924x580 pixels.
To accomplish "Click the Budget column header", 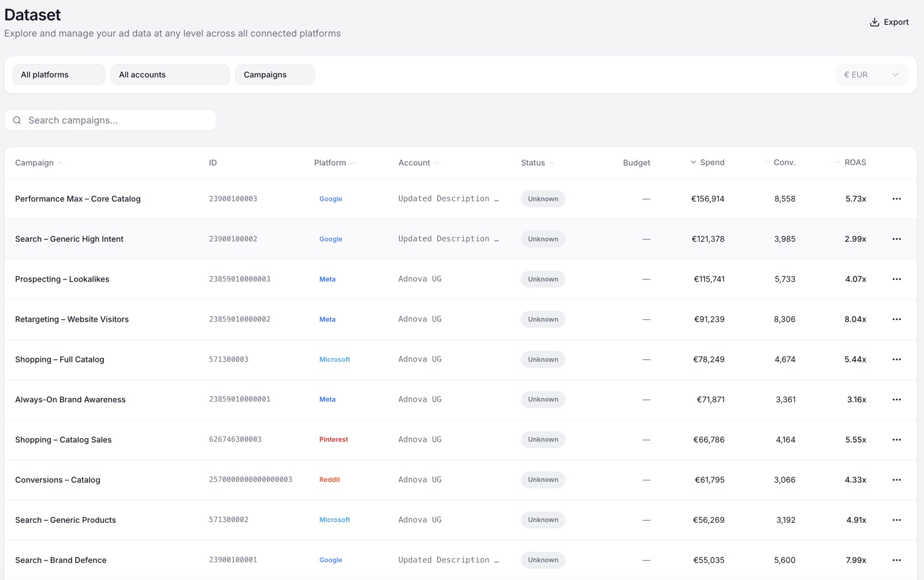I will point(636,163).
